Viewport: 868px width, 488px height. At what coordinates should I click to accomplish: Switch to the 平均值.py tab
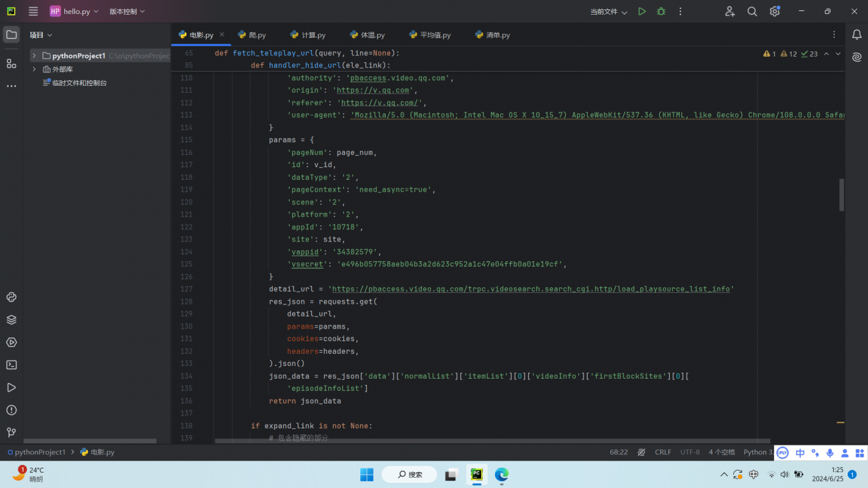pyautogui.click(x=430, y=35)
